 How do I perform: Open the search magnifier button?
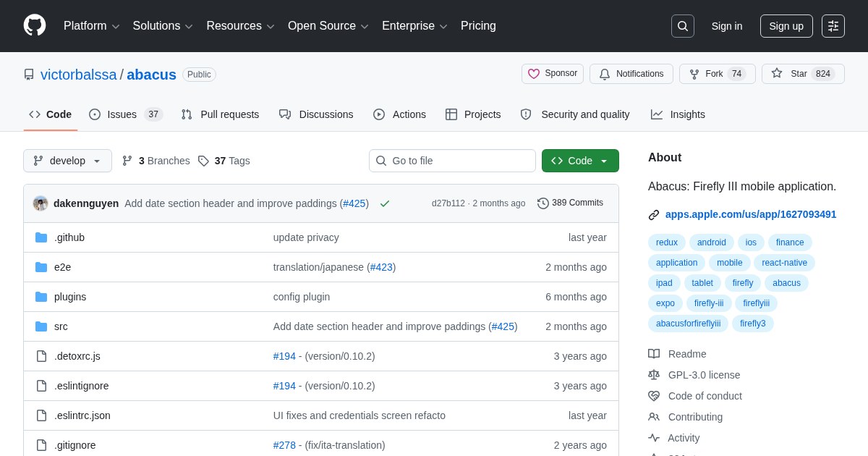click(x=683, y=26)
